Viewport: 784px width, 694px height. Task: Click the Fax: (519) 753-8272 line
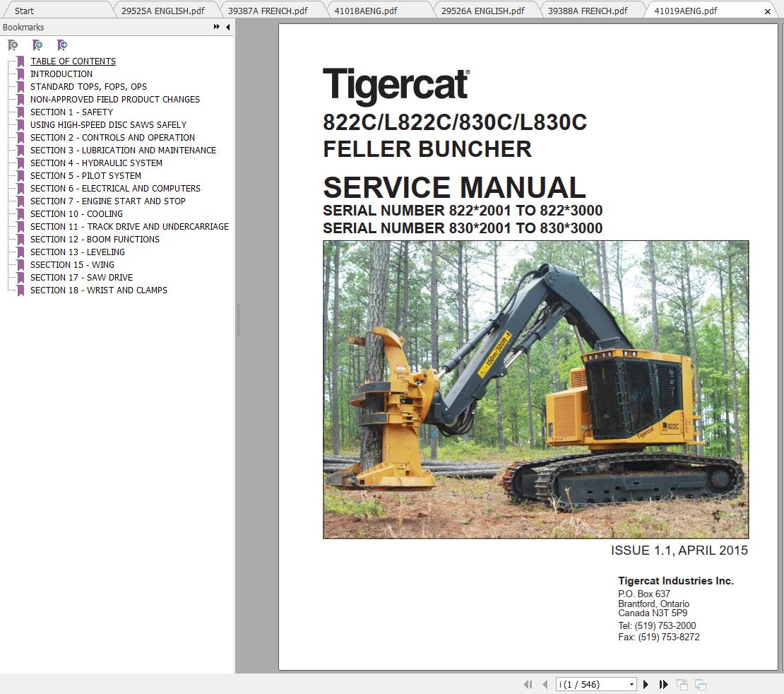(x=658, y=637)
